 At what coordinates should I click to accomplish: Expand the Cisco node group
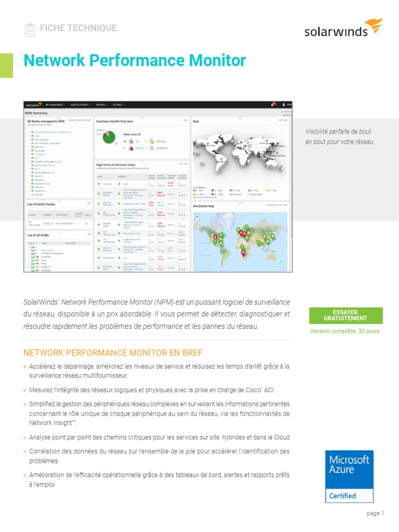(29, 136)
